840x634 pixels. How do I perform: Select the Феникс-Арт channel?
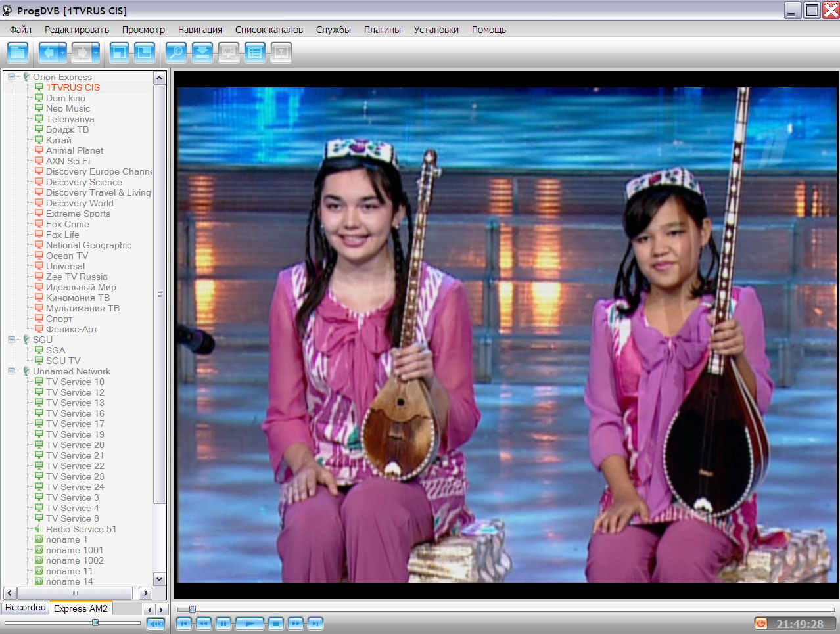(72, 329)
